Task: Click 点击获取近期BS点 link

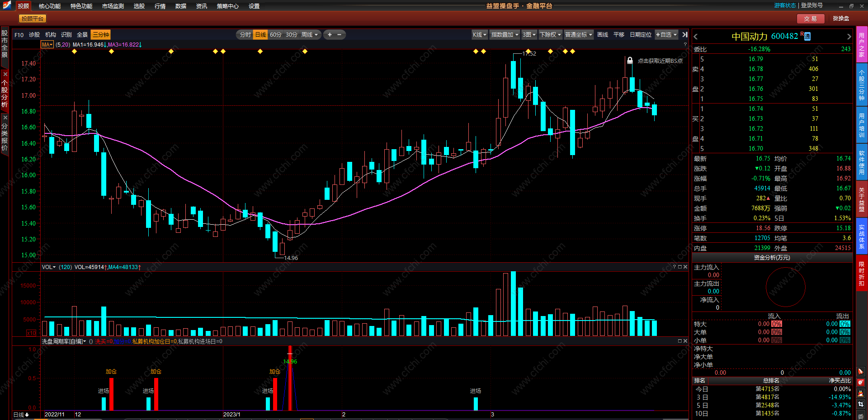Action: [x=660, y=61]
